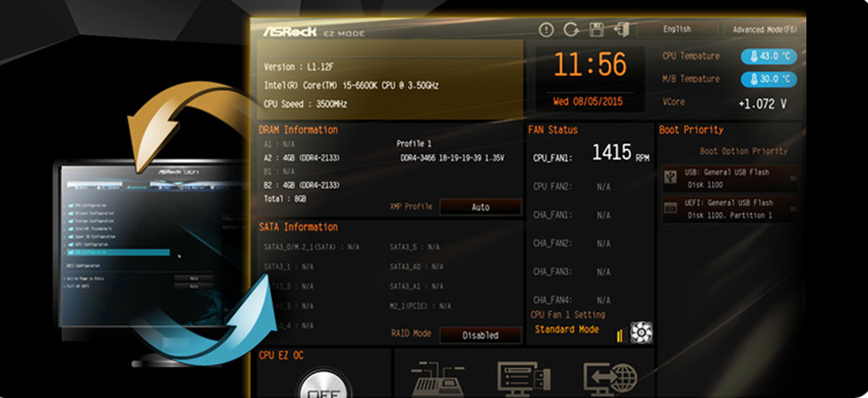This screenshot has height=398, width=868.
Task: Save changes with the floppy disk icon
Action: (x=595, y=29)
